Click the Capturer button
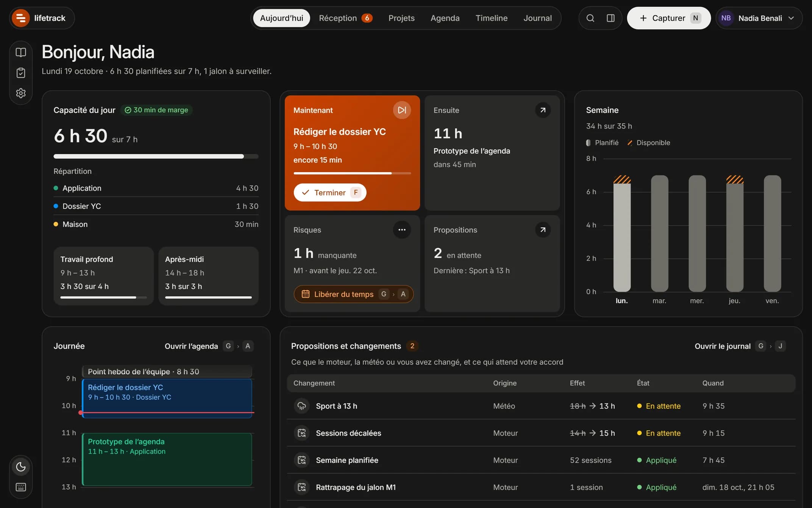Image resolution: width=812 pixels, height=508 pixels. (669, 18)
